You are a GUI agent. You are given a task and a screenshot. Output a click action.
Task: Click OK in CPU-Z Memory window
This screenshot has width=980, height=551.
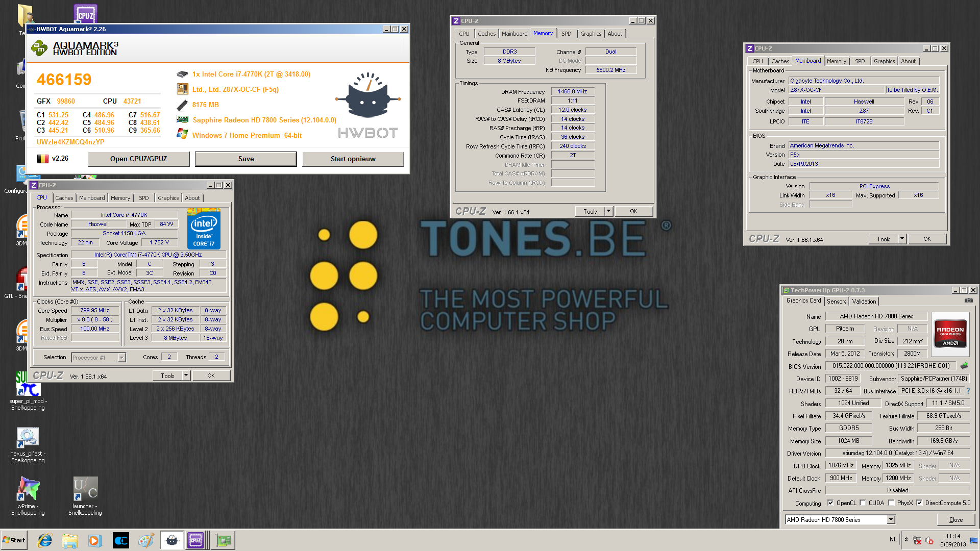[x=633, y=211]
